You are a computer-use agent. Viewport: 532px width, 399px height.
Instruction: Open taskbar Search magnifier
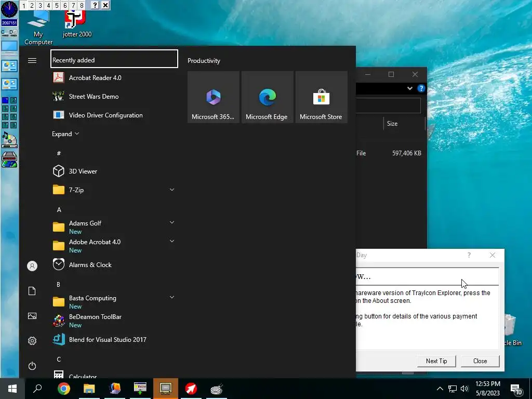point(37,389)
